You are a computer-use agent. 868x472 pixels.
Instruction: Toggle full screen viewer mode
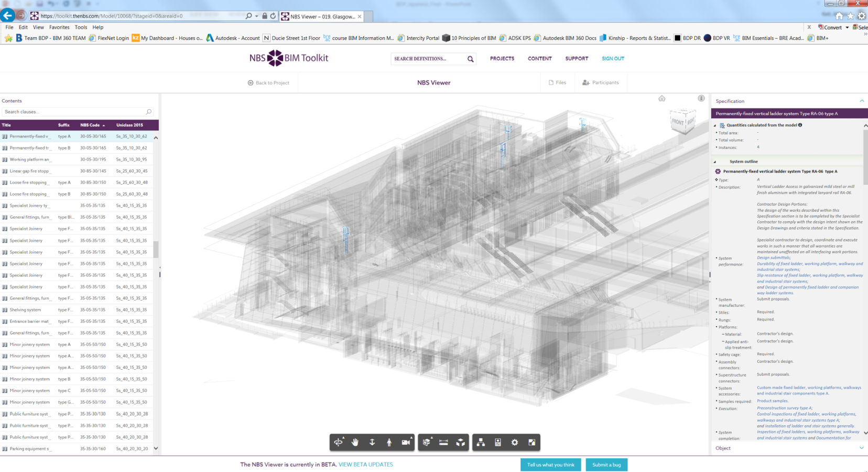click(x=531, y=442)
